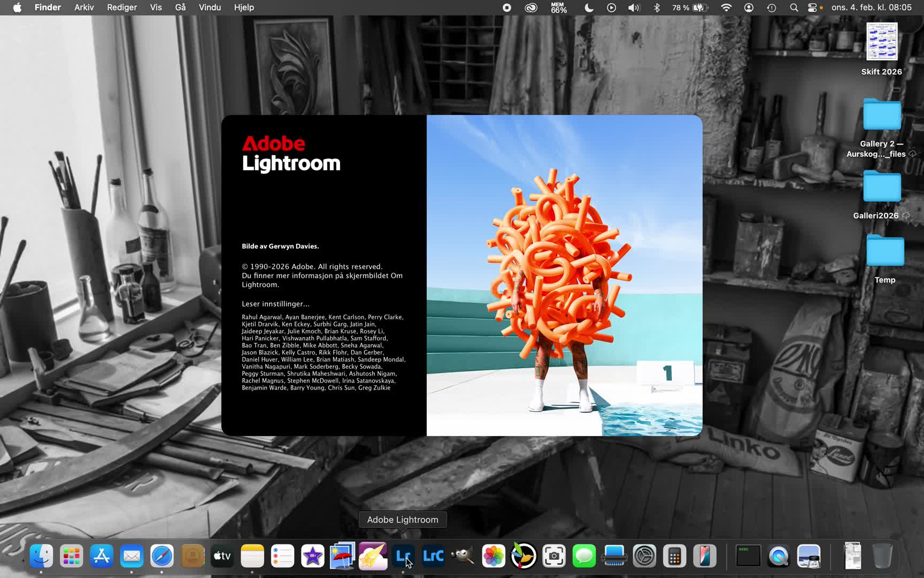
Task: Open the volume control menu
Action: (x=634, y=7)
